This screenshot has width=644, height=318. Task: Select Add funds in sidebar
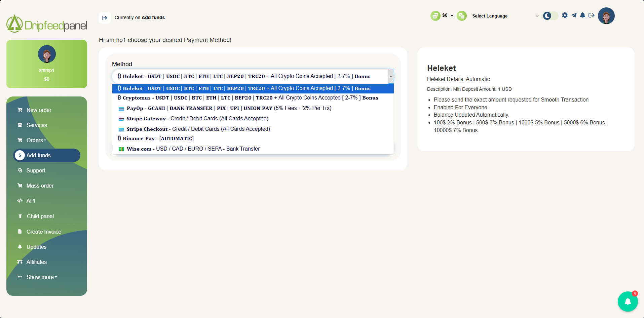pyautogui.click(x=47, y=155)
